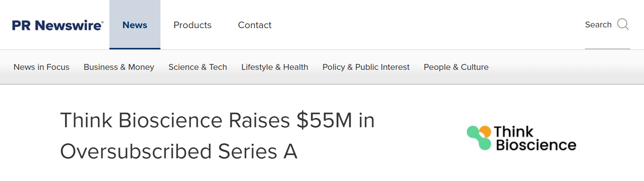
Task: Click the orange circle in company logo
Action: tap(485, 131)
